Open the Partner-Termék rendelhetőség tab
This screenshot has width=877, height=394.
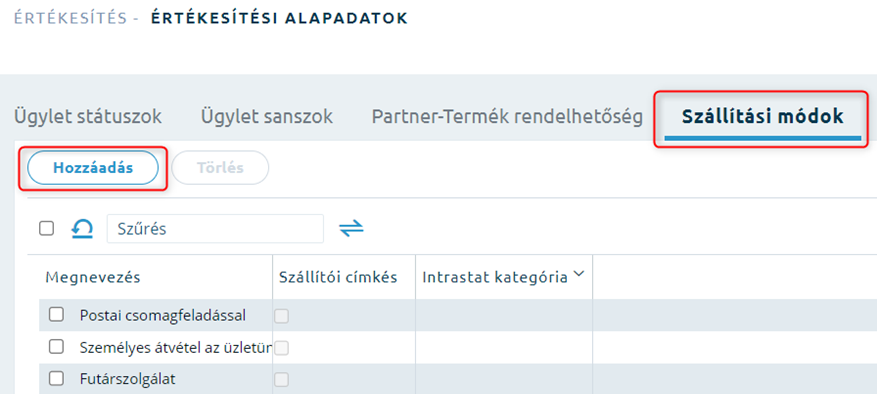click(x=507, y=116)
